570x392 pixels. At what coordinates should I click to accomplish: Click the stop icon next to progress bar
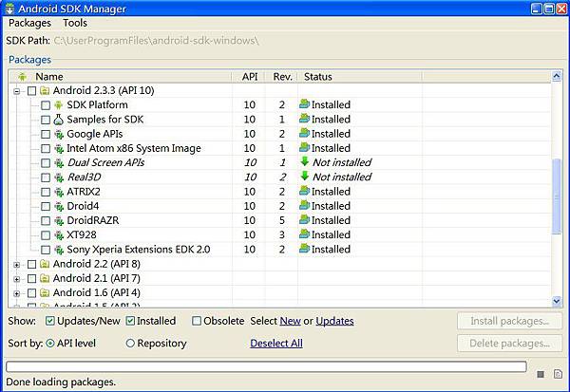click(541, 374)
